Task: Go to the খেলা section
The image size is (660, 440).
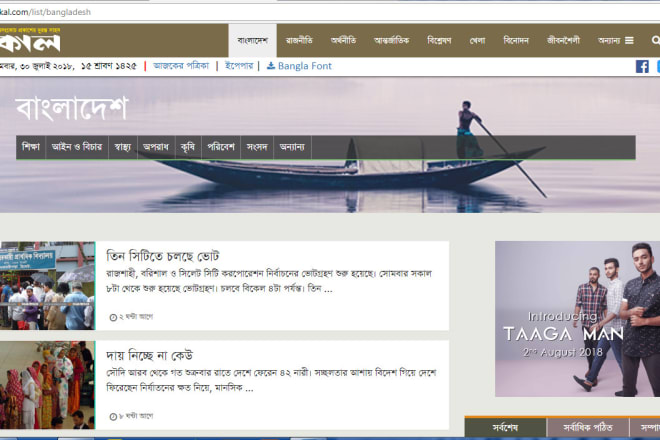Action: pyautogui.click(x=477, y=40)
